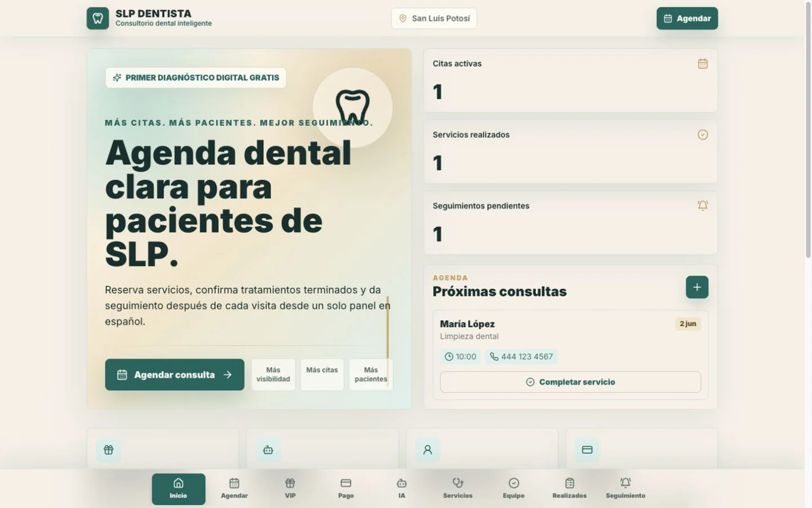Click the checkmark icon in Servicios realizados card
This screenshot has height=508, width=812.
[703, 135]
